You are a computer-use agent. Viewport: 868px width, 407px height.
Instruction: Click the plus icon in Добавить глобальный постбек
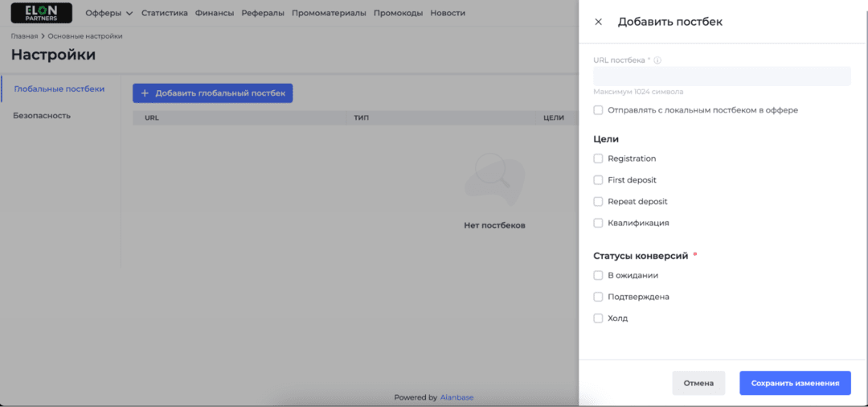145,93
